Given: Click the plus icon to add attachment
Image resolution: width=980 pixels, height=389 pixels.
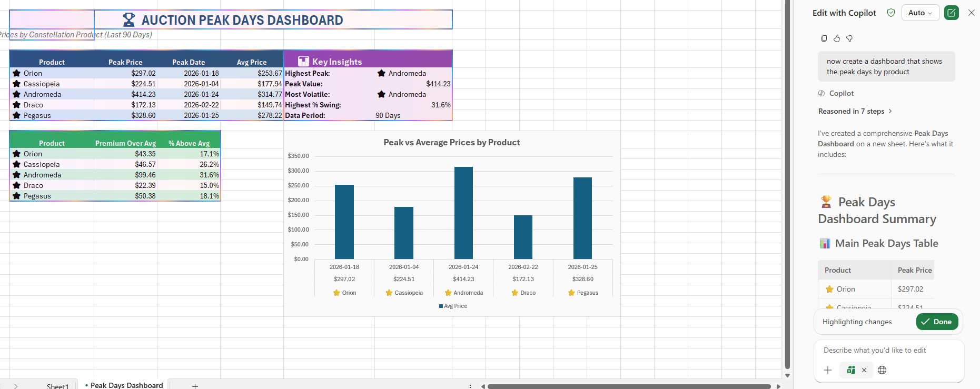Looking at the screenshot, I should tap(828, 370).
